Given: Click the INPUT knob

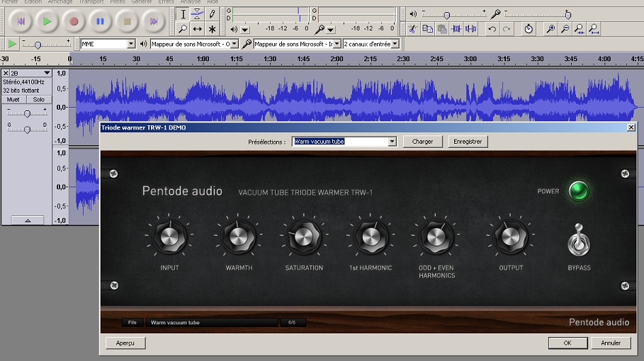Looking at the screenshot, I should (169, 236).
